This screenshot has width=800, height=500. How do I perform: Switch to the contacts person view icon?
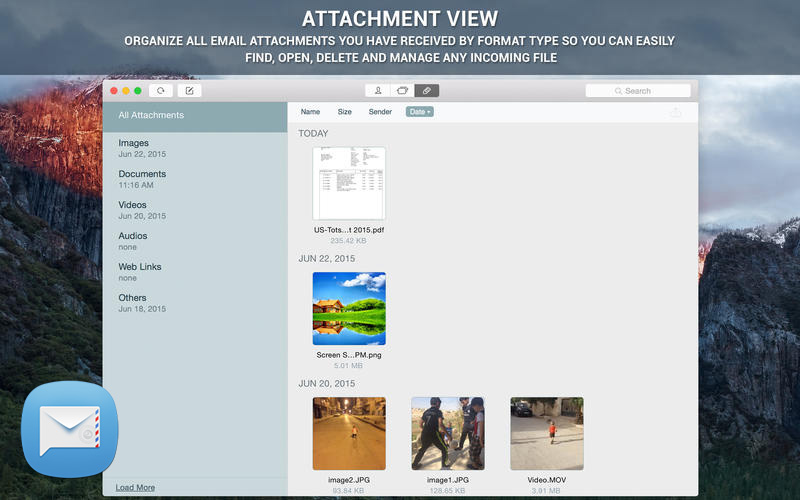[378, 91]
